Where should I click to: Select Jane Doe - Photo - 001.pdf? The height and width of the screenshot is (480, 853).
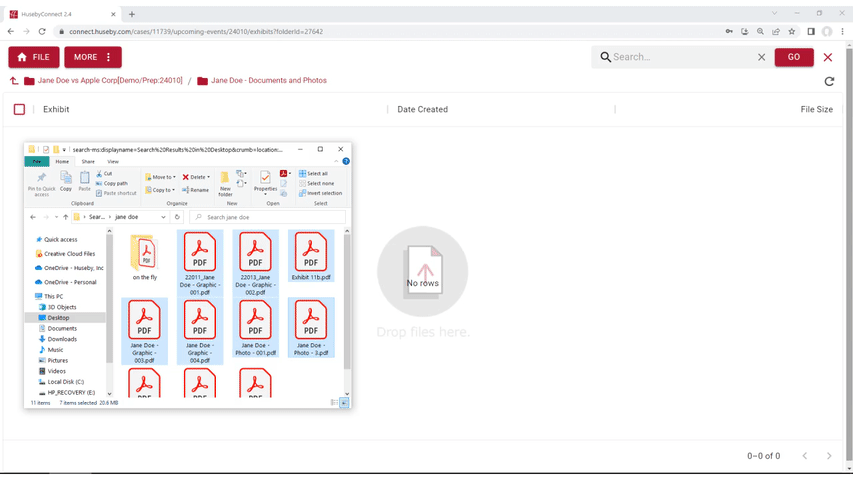[x=255, y=328]
